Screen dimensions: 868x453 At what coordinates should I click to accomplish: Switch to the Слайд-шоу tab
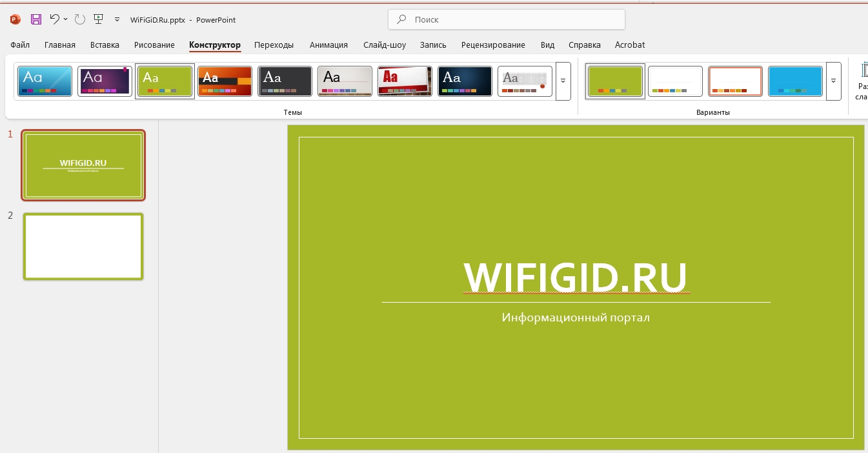pyautogui.click(x=385, y=45)
